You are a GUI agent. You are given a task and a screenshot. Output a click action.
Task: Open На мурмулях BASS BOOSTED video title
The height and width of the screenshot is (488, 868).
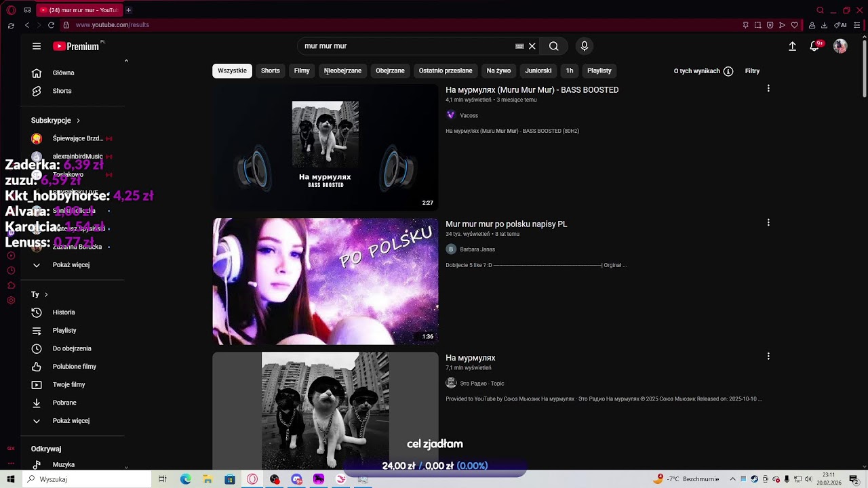532,90
